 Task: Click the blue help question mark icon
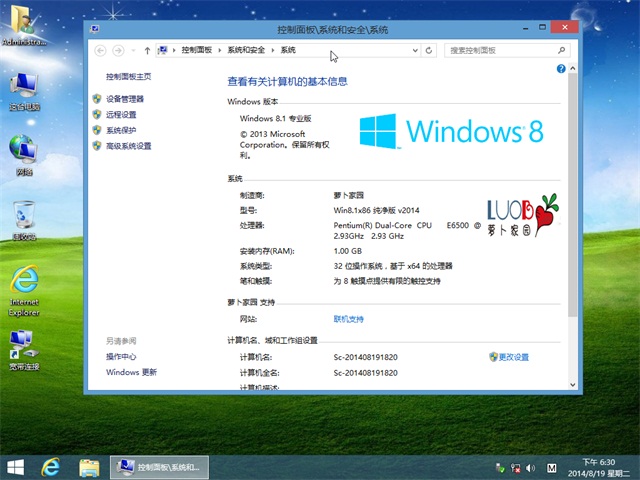(x=561, y=70)
